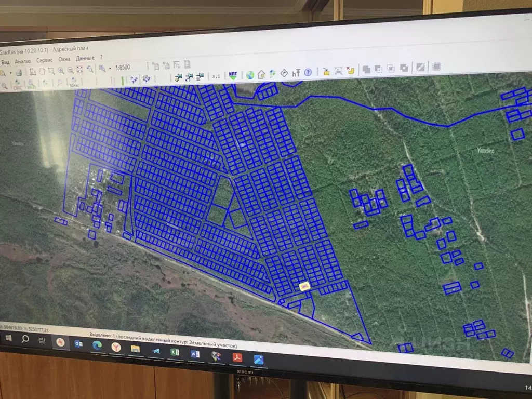Activate the zoom in magnifier
The width and height of the screenshot is (532, 399).
coord(61,71)
